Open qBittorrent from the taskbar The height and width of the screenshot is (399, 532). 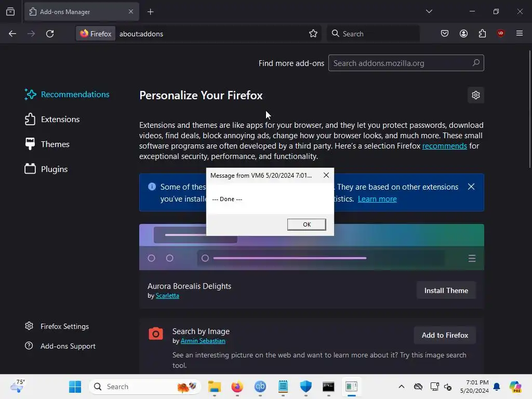click(260, 387)
